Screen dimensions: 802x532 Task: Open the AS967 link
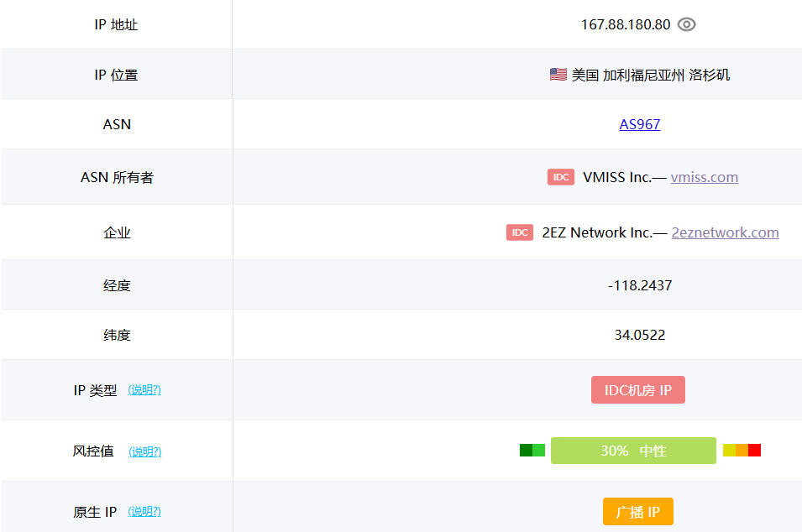(639, 124)
